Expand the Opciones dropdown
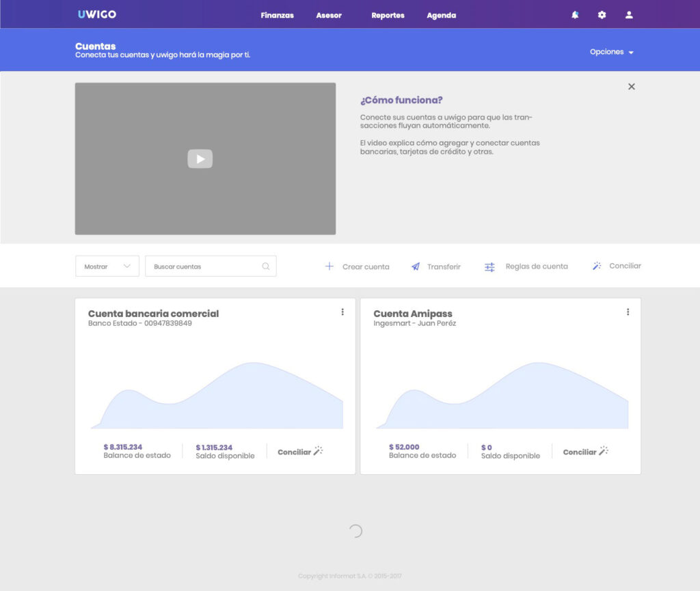Viewport: 700px width, 591px height. pos(612,52)
